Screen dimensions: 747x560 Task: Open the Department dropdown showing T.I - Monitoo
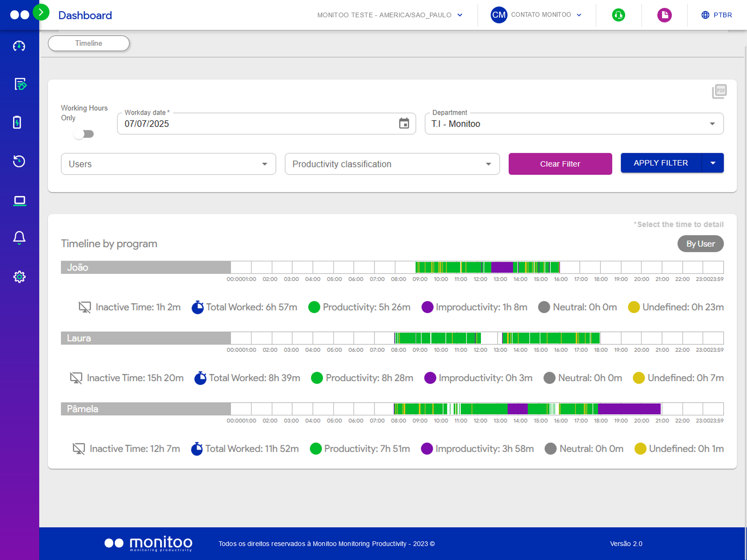point(574,124)
